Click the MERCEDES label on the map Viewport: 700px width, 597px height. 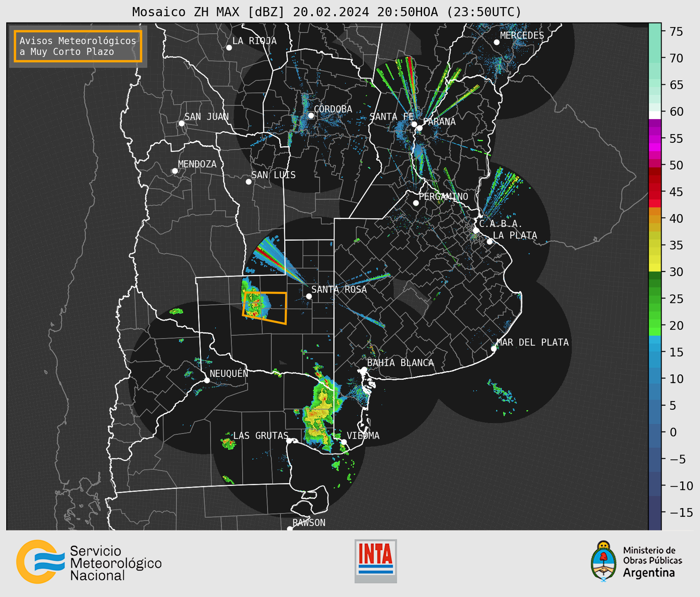[522, 35]
